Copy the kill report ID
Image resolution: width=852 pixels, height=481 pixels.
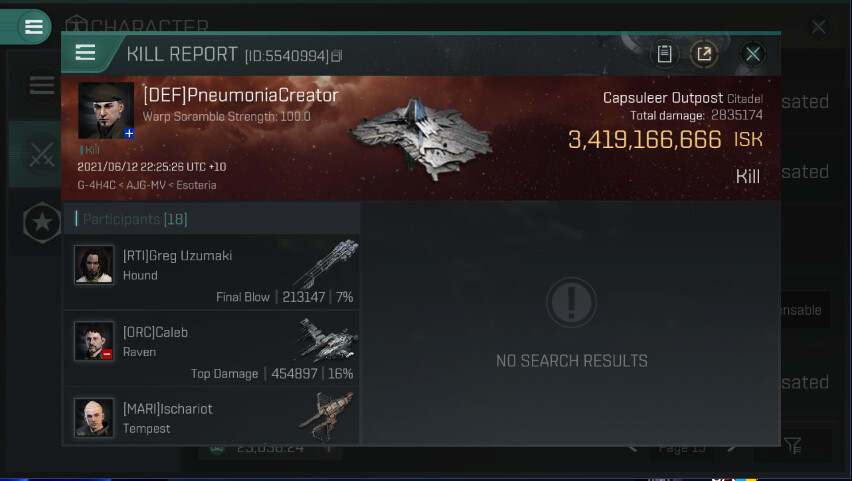337,56
